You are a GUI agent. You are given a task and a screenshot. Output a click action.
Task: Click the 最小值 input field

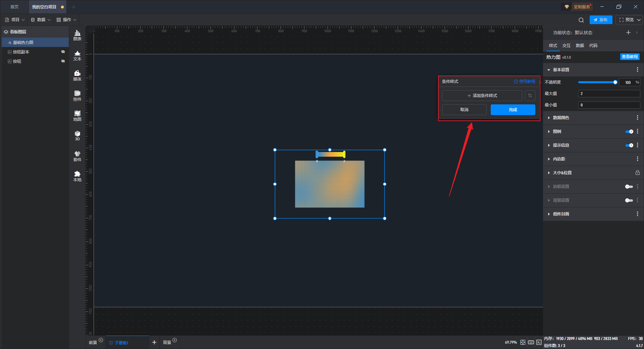coord(609,105)
